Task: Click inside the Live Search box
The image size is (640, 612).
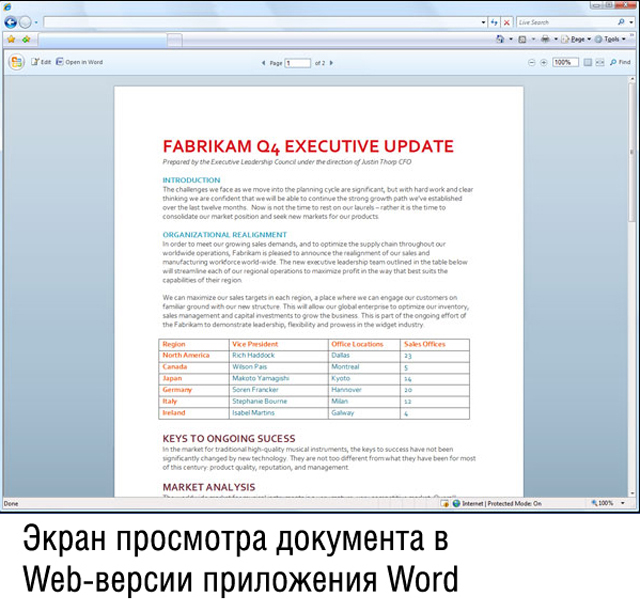Action: point(567,22)
